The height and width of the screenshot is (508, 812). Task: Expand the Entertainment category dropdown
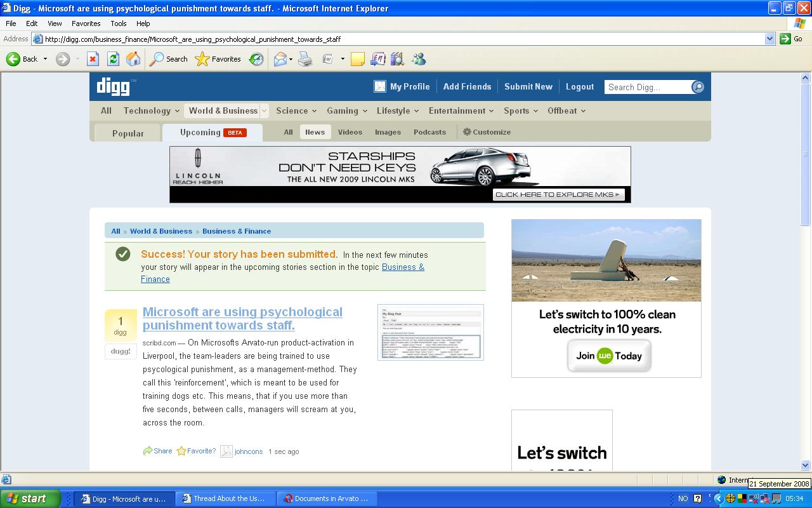[x=491, y=111]
